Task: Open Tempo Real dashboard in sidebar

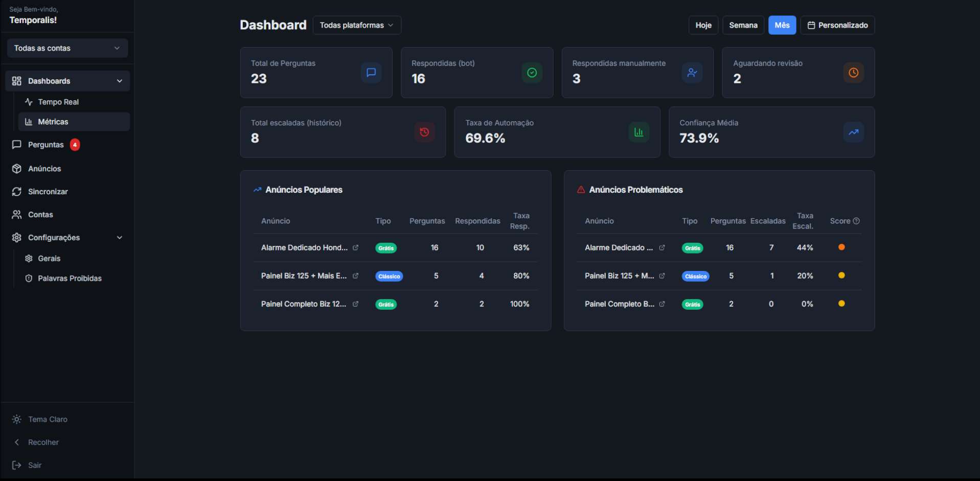Action: pyautogui.click(x=58, y=102)
